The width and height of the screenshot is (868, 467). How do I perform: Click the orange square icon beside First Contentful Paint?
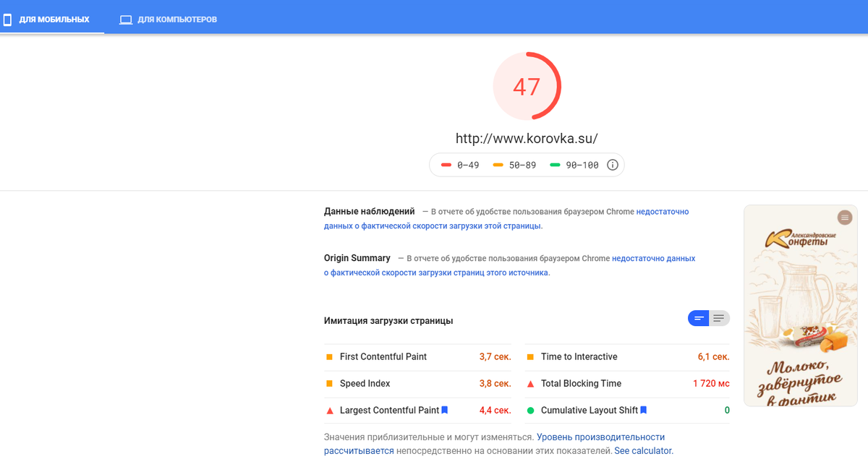[329, 357]
